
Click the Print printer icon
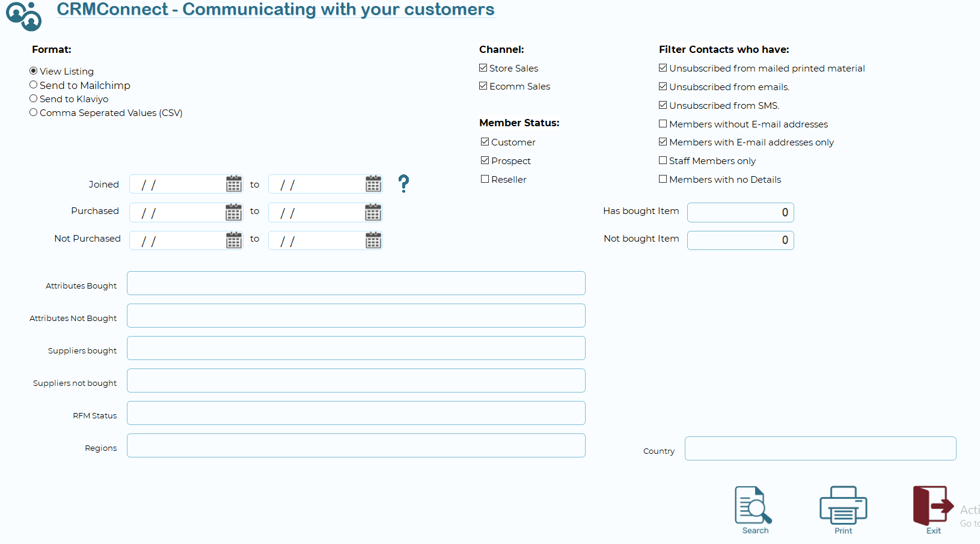843,506
